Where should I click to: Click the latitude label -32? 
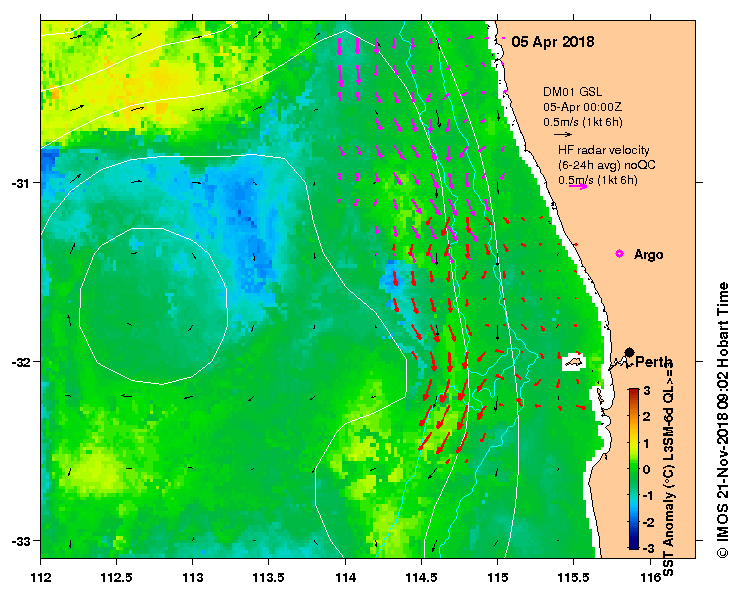(x=19, y=362)
